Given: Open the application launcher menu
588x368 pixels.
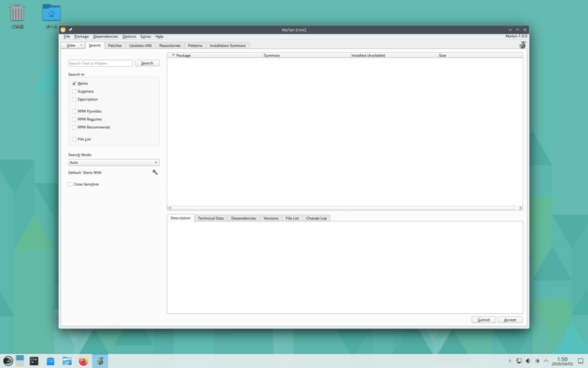Looking at the screenshot, I should pos(7,361).
